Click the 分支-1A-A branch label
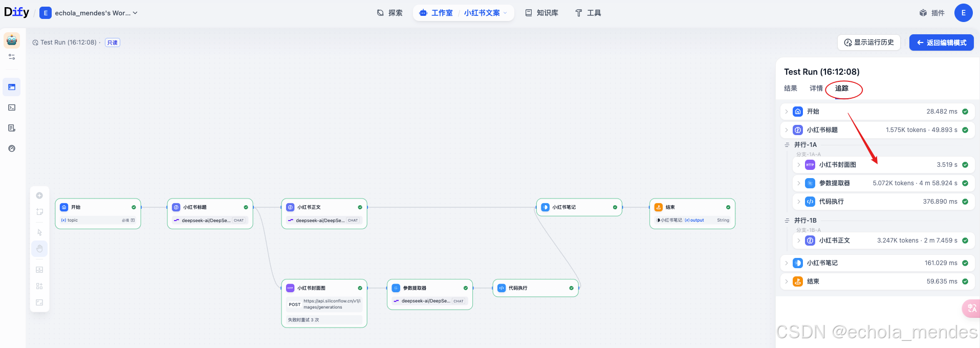The height and width of the screenshot is (348, 980). [x=809, y=154]
